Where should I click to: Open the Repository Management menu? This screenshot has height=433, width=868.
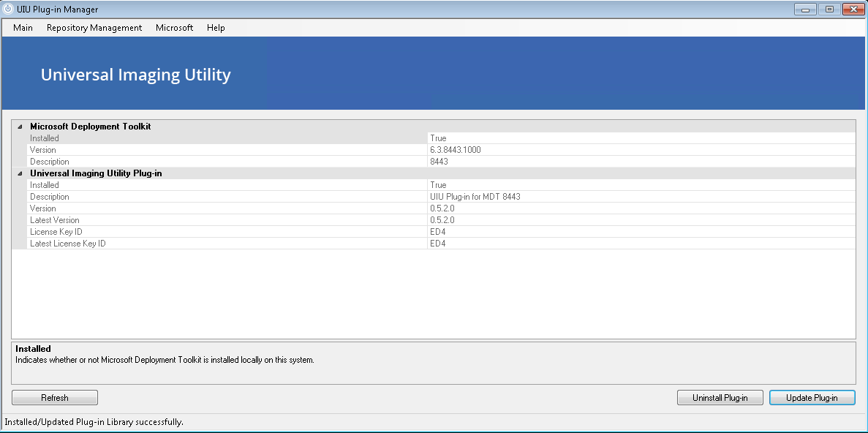(94, 28)
